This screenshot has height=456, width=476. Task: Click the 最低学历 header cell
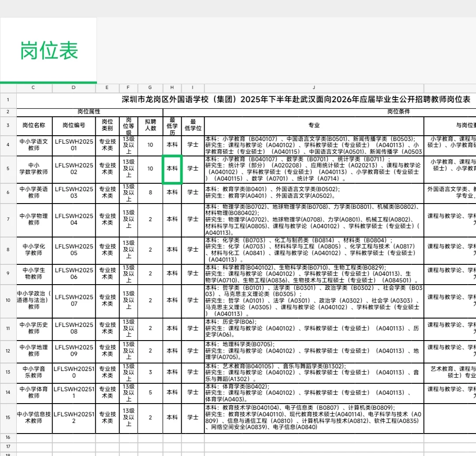(x=172, y=126)
